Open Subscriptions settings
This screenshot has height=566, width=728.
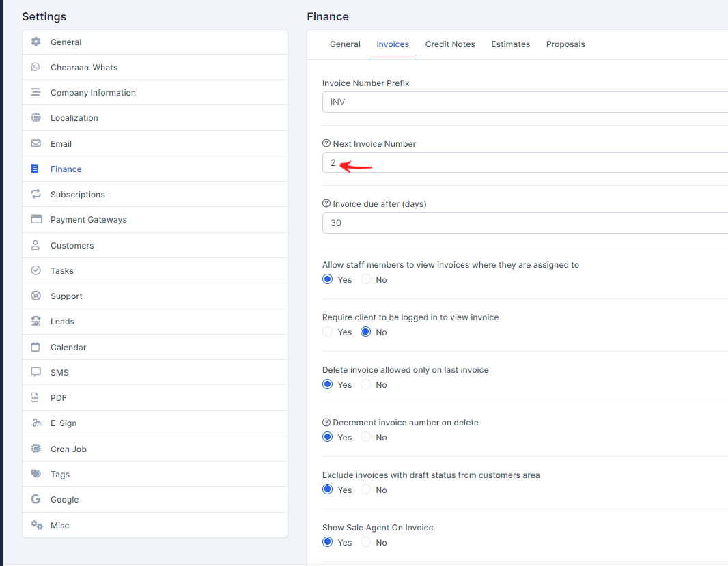[78, 195]
